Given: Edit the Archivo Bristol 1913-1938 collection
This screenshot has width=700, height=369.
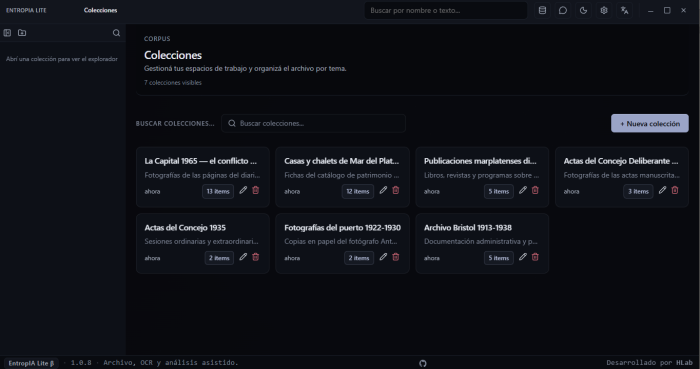Looking at the screenshot, I should [x=522, y=257].
